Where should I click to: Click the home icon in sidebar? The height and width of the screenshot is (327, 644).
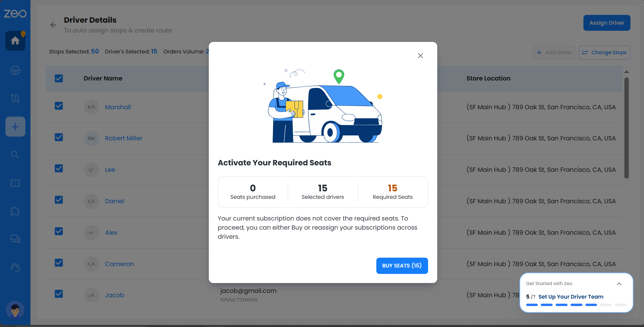[15, 41]
